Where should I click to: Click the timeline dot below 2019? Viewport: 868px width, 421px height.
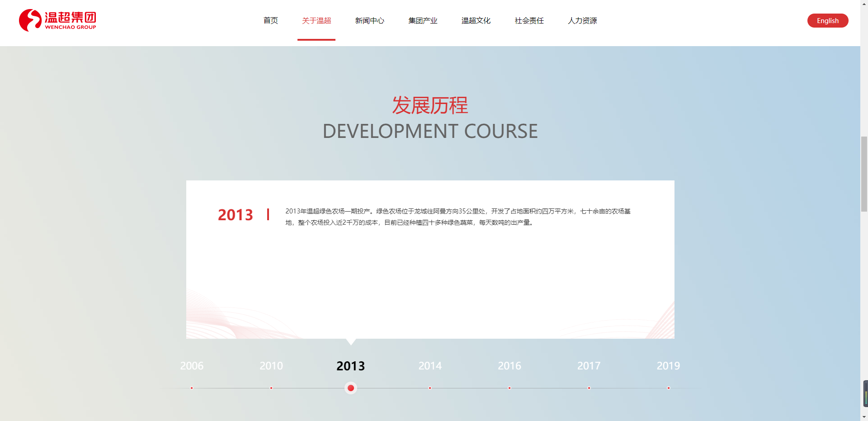[x=668, y=388]
